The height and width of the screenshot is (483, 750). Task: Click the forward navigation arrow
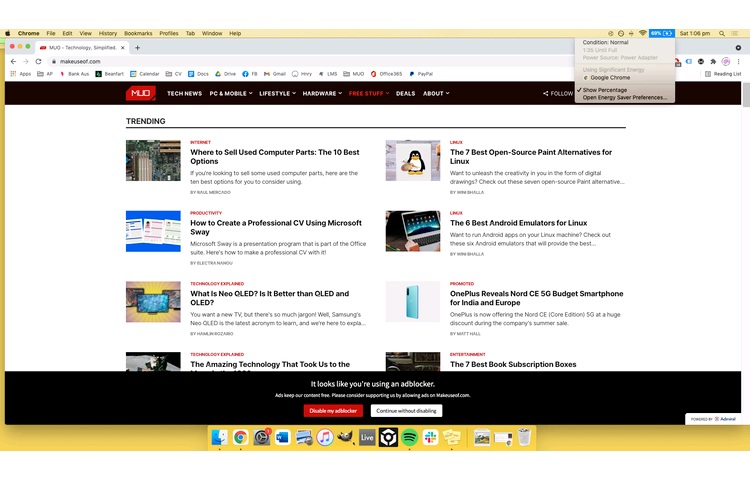point(26,61)
